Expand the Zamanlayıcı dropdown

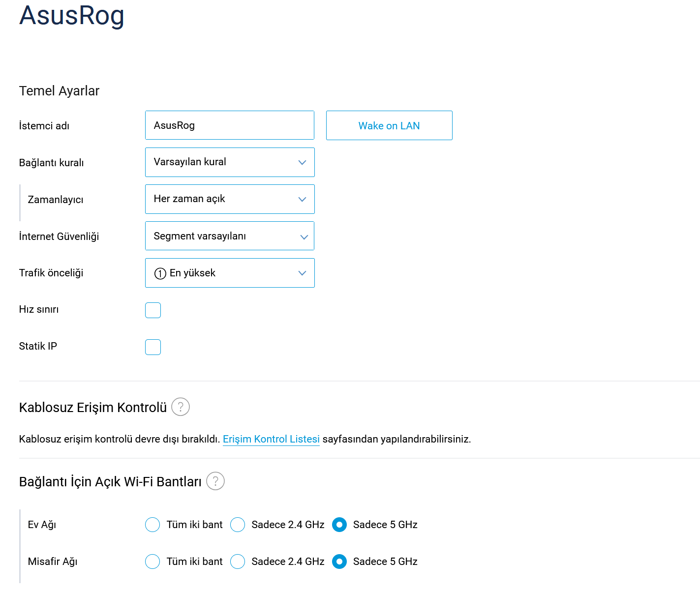pyautogui.click(x=230, y=199)
